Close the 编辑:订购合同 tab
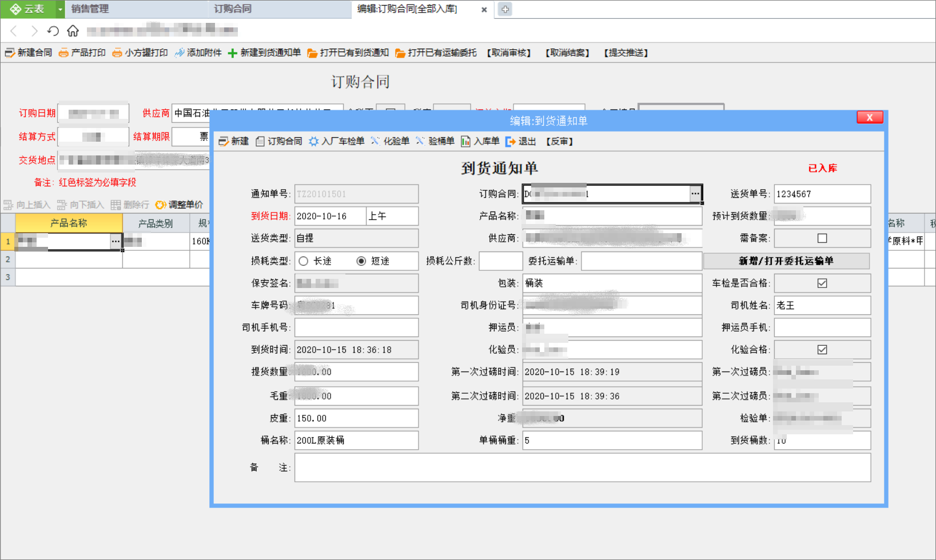This screenshot has height=560, width=936. click(484, 10)
